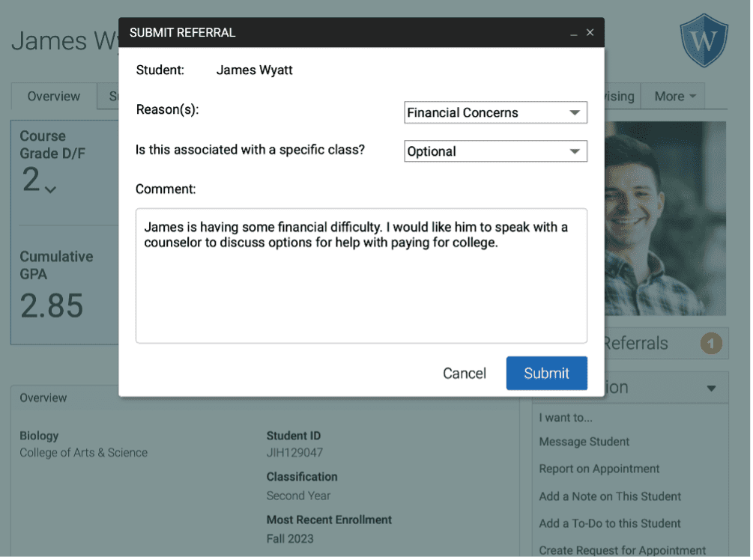Click the Fall 2023 enrollment value

289,538
